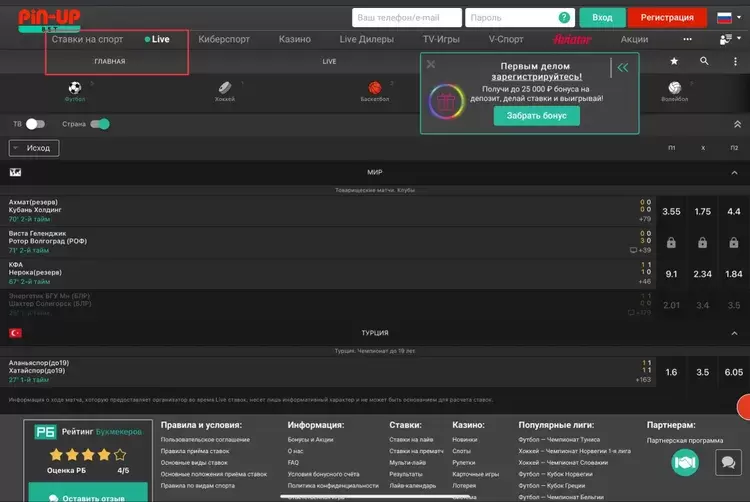Open the live chat bubble icon

(728, 462)
